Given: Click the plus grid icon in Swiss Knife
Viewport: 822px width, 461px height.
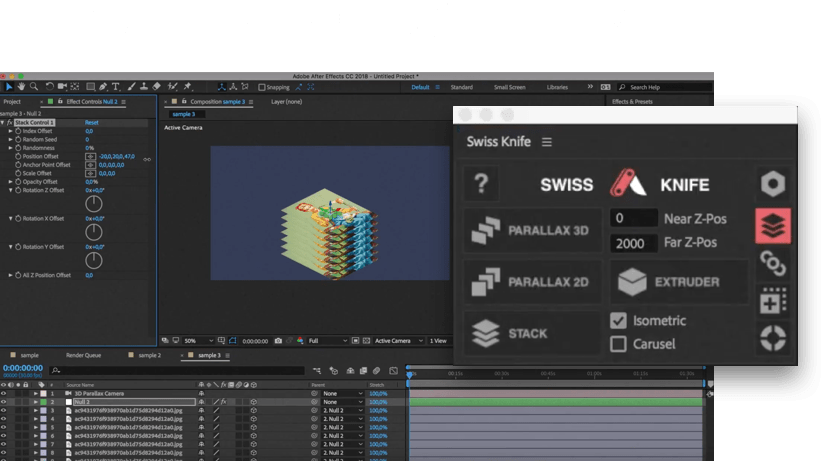Looking at the screenshot, I should pyautogui.click(x=773, y=301).
